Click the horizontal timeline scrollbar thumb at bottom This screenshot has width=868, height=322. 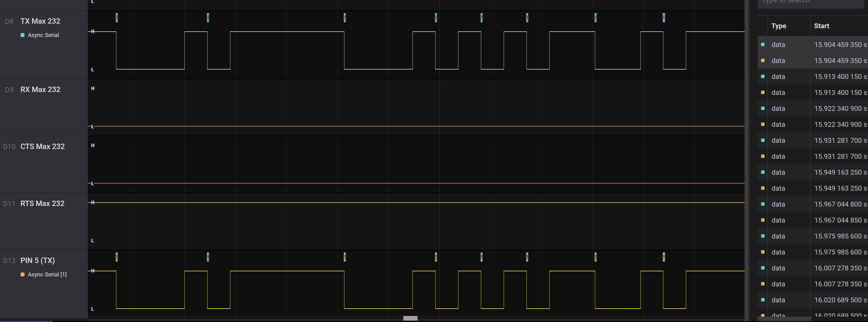pos(410,318)
